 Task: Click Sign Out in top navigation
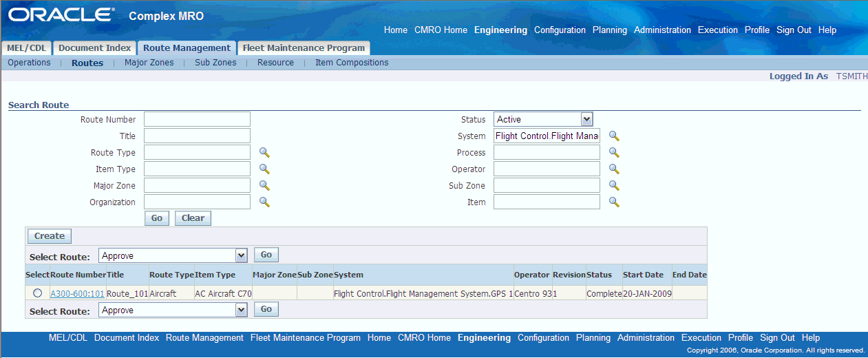click(794, 30)
